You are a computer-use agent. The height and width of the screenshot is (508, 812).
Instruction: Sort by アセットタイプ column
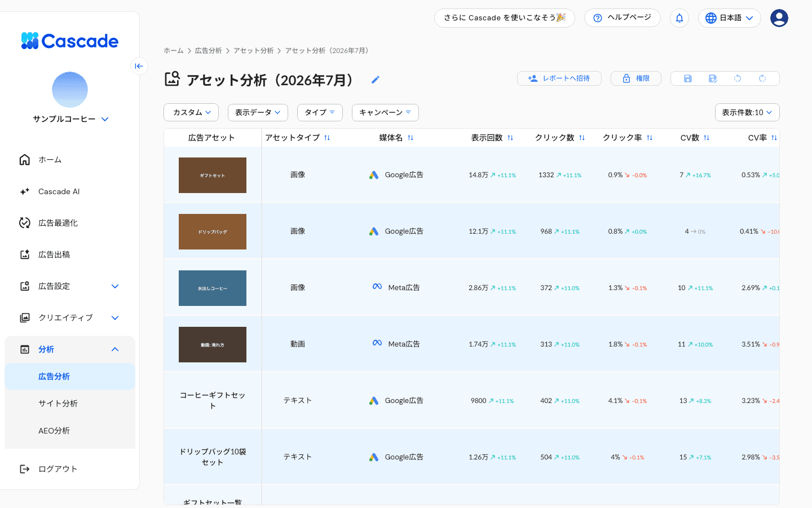(x=327, y=138)
